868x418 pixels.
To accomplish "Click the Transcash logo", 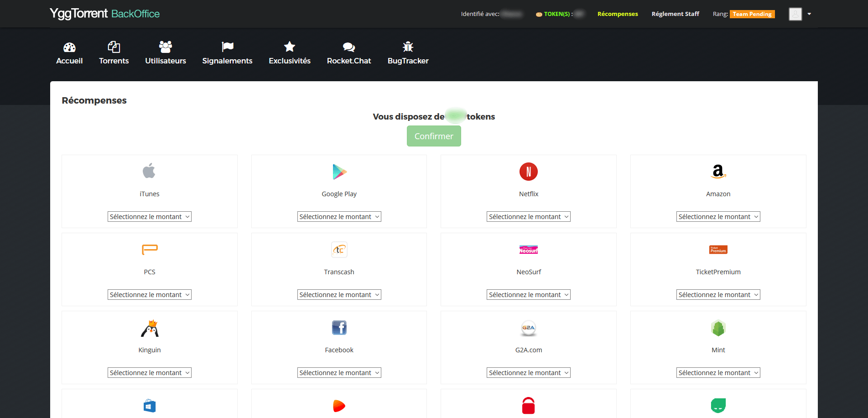I will pos(339,250).
